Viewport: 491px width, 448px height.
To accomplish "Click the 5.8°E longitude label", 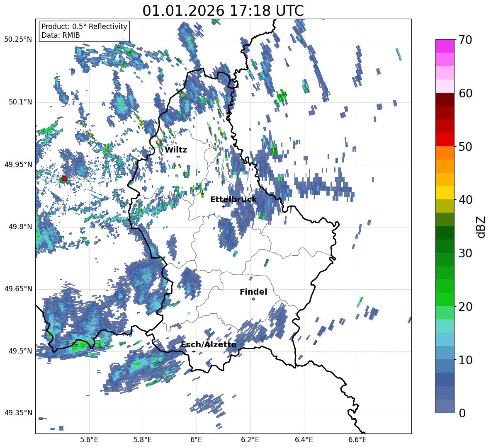I will [143, 440].
